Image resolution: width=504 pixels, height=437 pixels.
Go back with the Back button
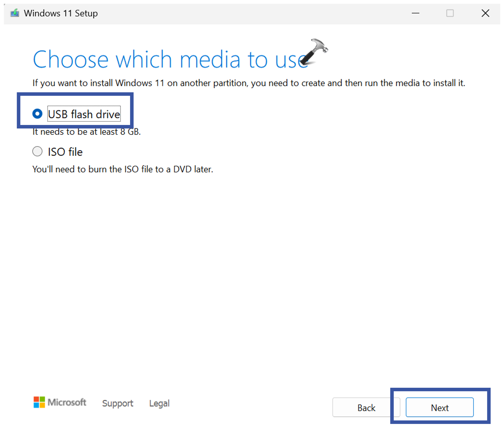[366, 407]
